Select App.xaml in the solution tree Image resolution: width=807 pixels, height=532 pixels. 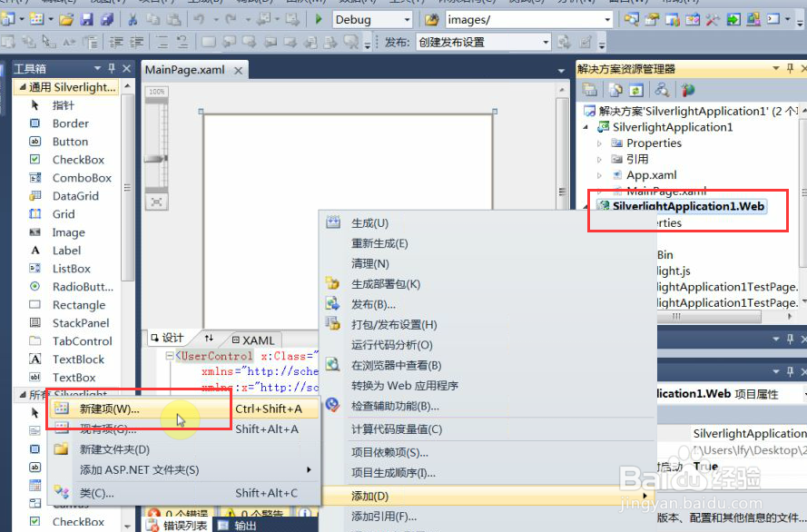click(651, 175)
